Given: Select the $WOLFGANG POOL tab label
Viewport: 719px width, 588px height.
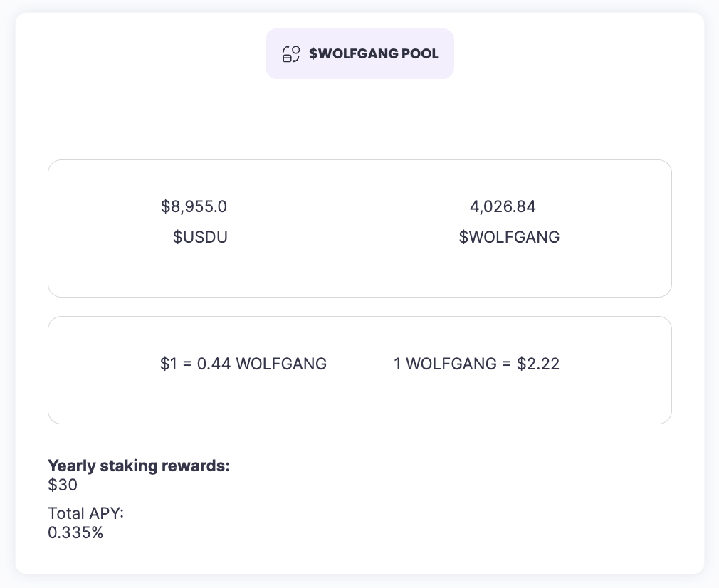Looking at the screenshot, I should pos(374,54).
